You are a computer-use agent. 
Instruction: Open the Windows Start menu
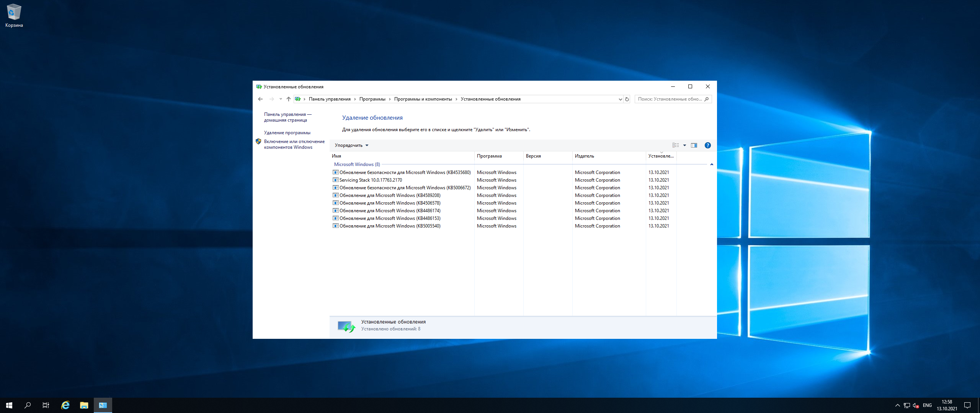(x=9, y=405)
